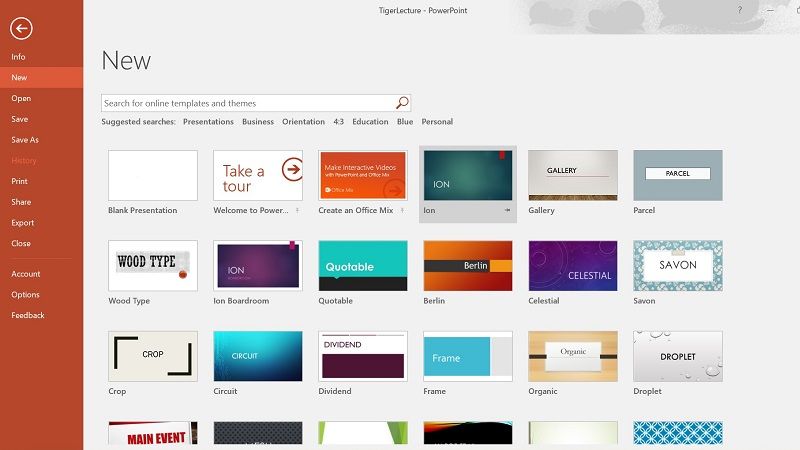Image resolution: width=800 pixels, height=450 pixels.
Task: Pick the Celestial theme thumbnail
Action: click(x=572, y=265)
